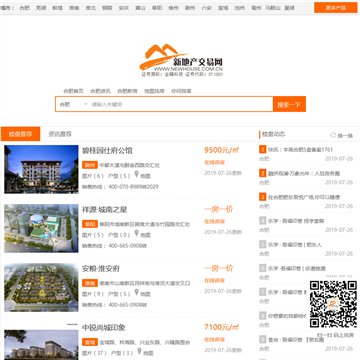Click the keyword search input field

(x=181, y=104)
